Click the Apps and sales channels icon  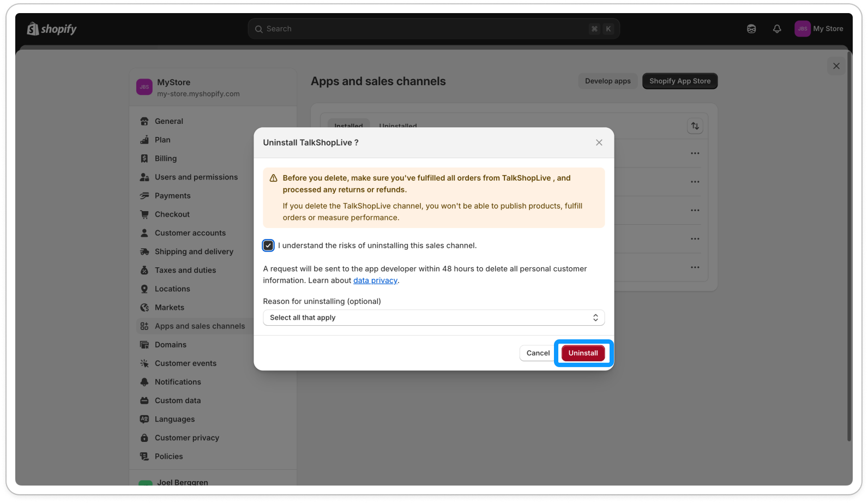[x=144, y=326]
